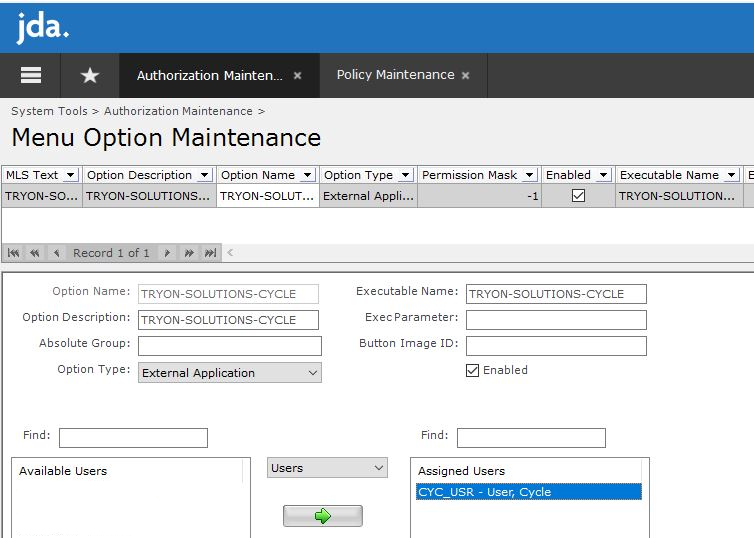This screenshot has height=538, width=754.
Task: Go to System Tools breadcrumb
Action: click(x=50, y=111)
